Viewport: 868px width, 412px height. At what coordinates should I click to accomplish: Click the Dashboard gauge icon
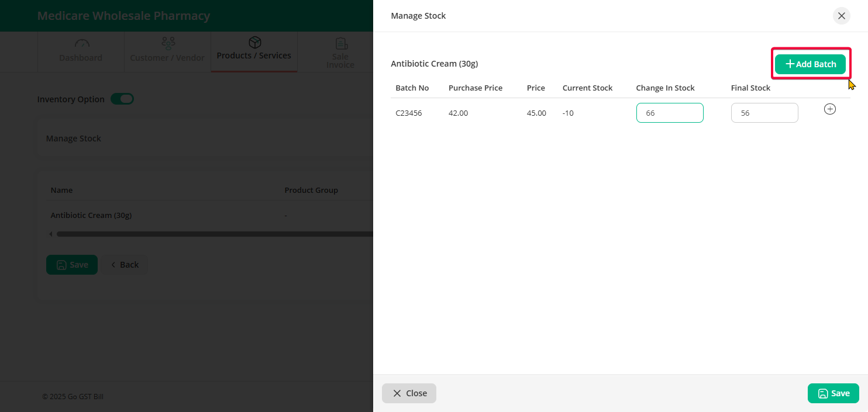coord(81,44)
